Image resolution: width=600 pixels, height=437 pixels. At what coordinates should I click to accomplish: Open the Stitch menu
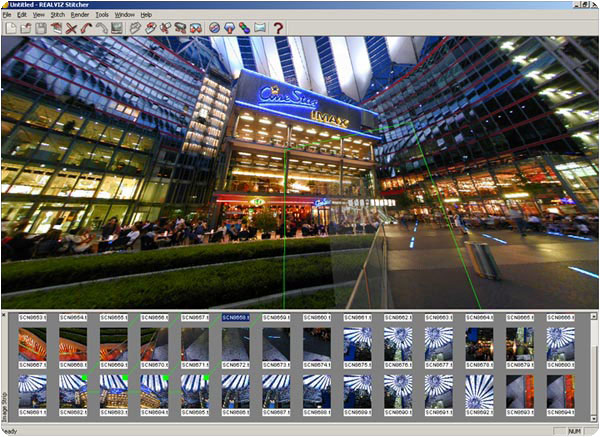pos(58,15)
